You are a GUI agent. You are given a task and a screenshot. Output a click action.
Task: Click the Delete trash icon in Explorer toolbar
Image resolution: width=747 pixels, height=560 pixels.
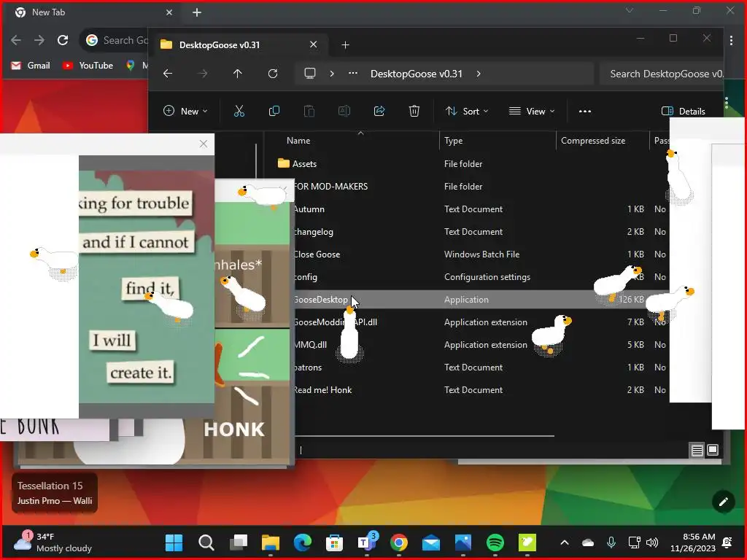coord(414,111)
